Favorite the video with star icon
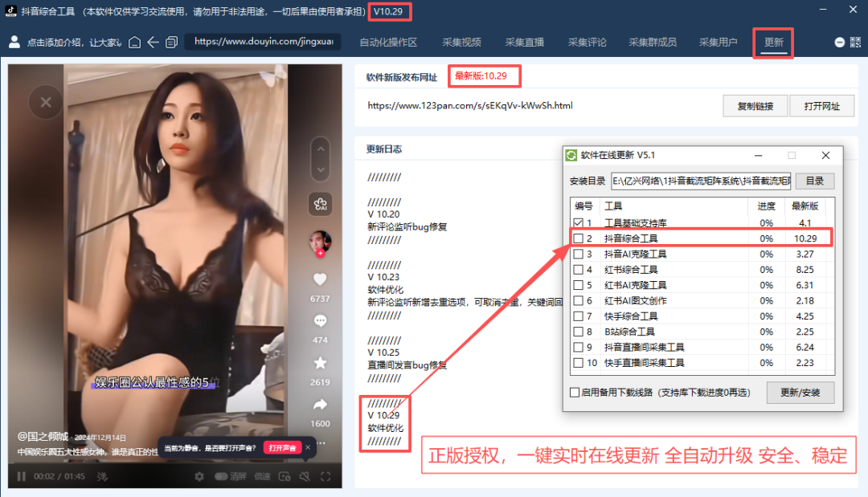 [x=320, y=363]
